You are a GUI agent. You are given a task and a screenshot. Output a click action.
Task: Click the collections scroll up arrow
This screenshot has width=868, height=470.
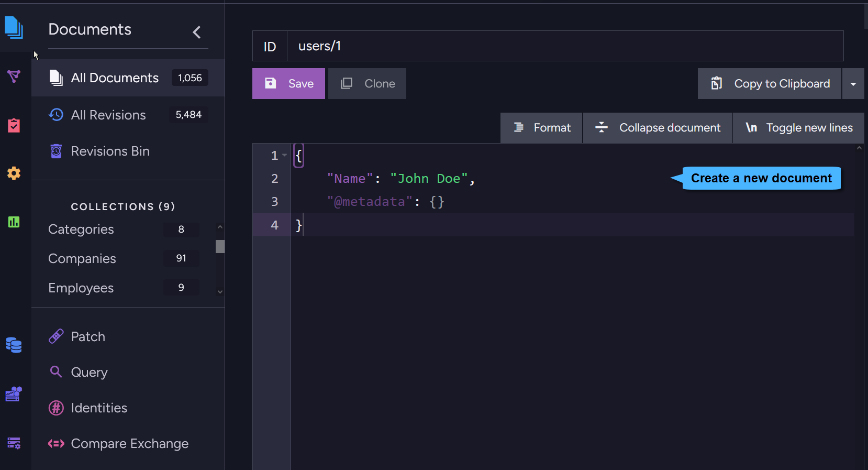coord(220,227)
